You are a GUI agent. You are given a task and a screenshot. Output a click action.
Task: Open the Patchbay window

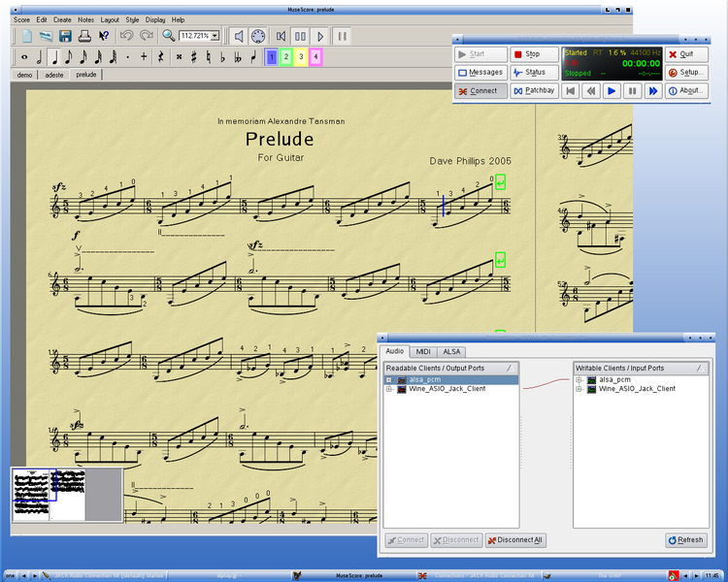coord(535,90)
